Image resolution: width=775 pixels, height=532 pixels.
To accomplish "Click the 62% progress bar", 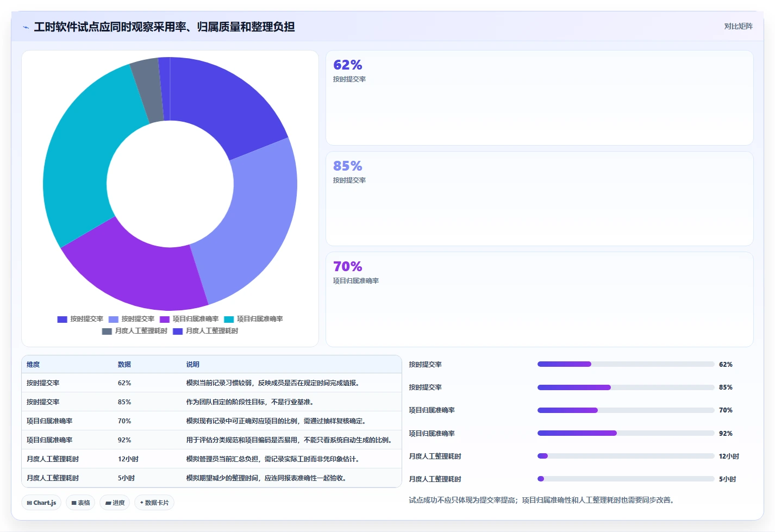I will click(626, 364).
